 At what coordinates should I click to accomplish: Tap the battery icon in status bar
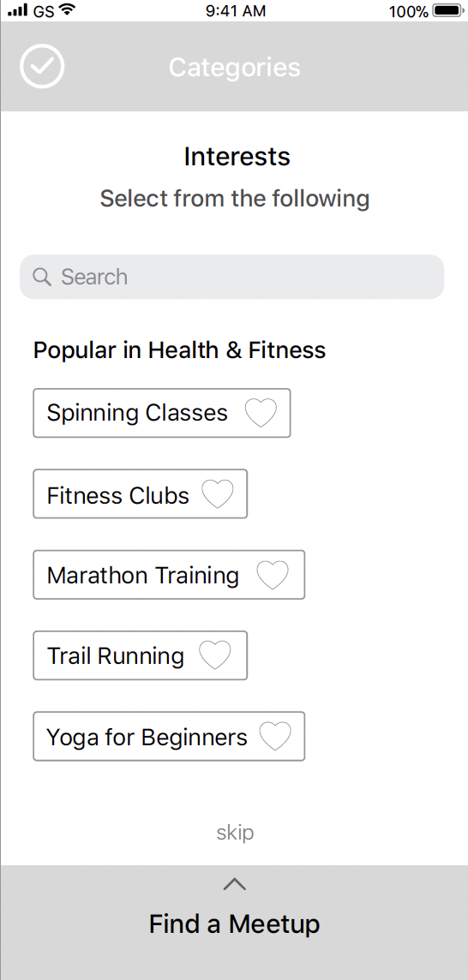click(x=449, y=10)
